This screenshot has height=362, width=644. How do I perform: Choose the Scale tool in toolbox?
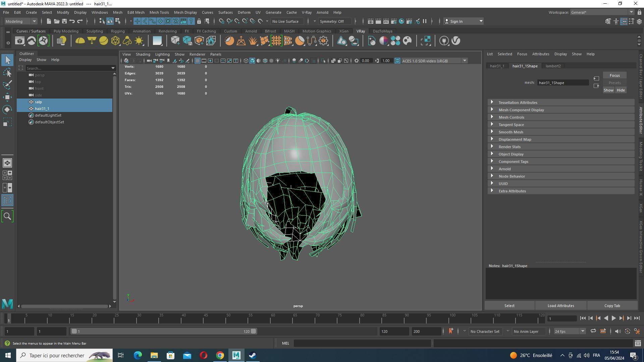(7, 122)
